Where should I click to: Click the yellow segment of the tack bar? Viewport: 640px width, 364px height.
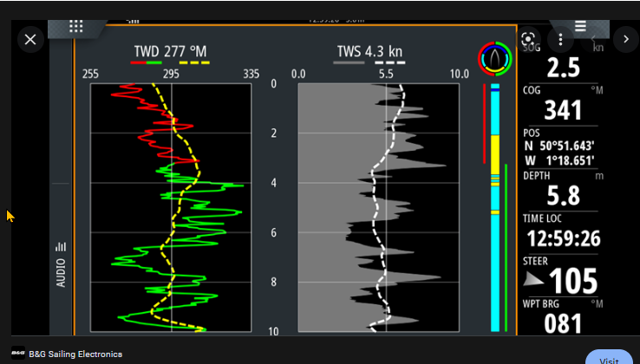[494, 155]
